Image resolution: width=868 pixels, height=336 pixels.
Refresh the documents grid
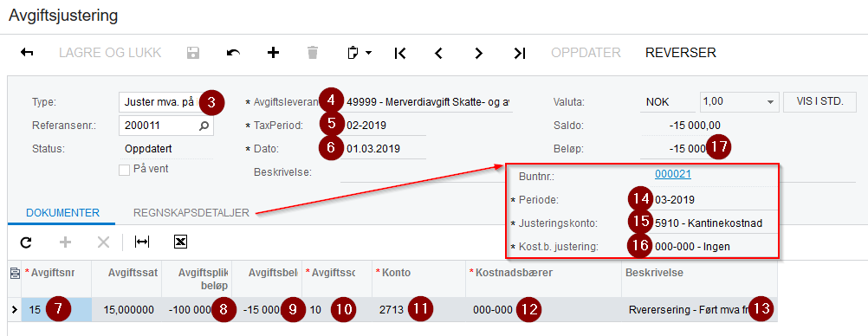25,242
